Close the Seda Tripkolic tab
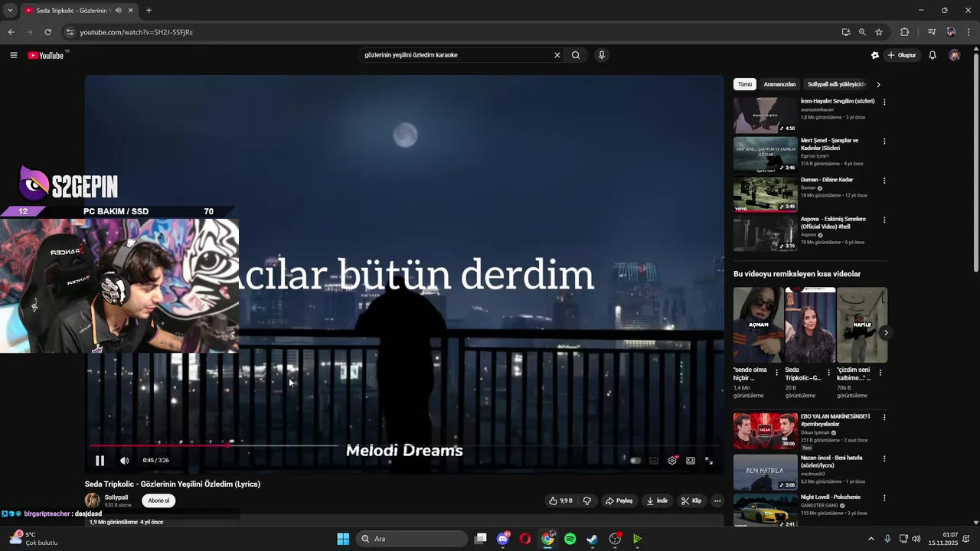The image size is (980, 551). coord(131,11)
